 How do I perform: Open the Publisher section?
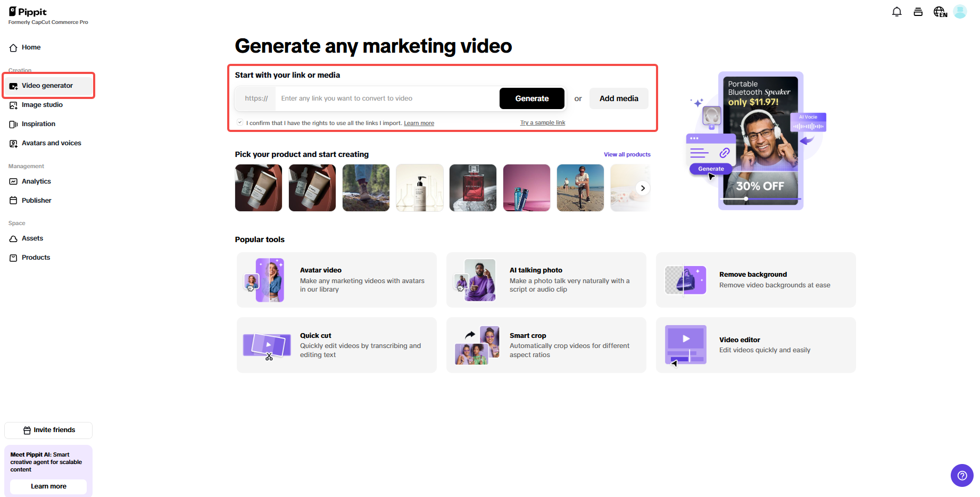[x=37, y=201]
